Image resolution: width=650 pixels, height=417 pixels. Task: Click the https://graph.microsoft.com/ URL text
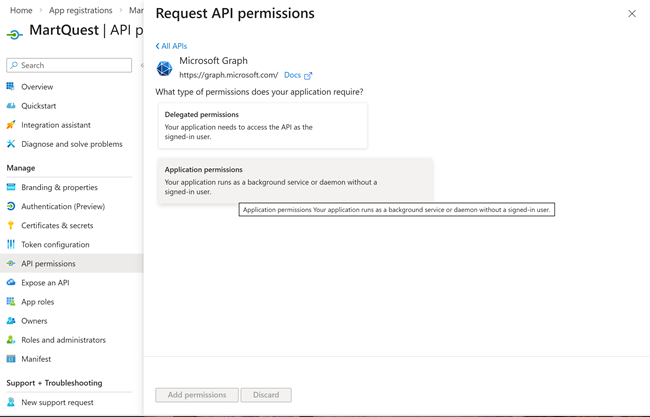tap(228, 75)
